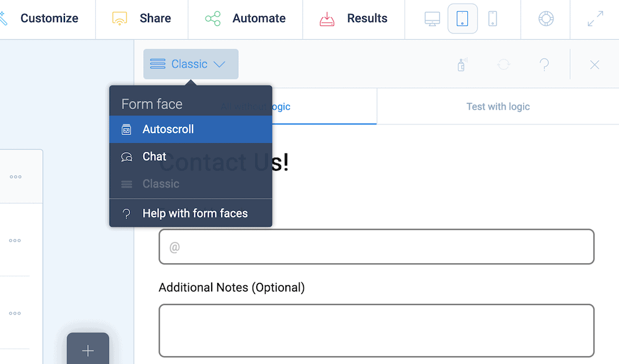
Task: Click the Share broadcast icon
Action: point(119,19)
